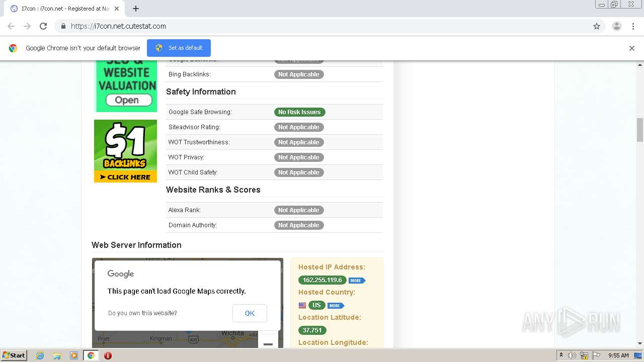The height and width of the screenshot is (362, 644).
Task: Click the Web Server Information heading
Action: click(x=136, y=245)
